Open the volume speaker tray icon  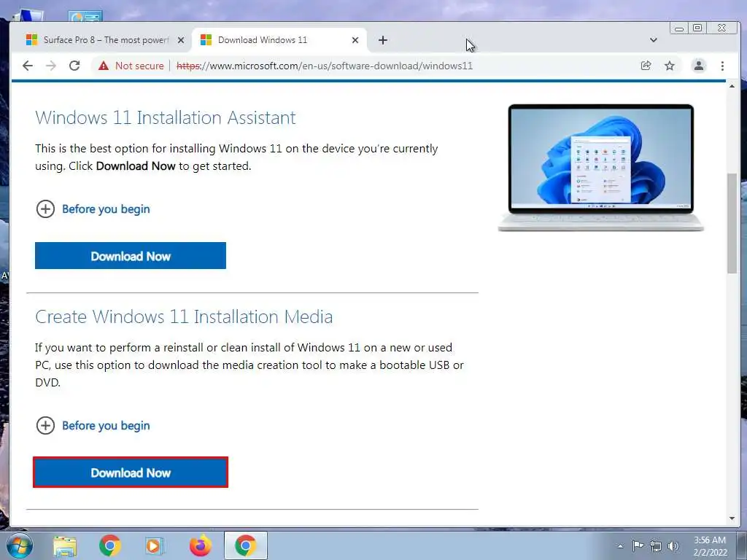coord(673,546)
